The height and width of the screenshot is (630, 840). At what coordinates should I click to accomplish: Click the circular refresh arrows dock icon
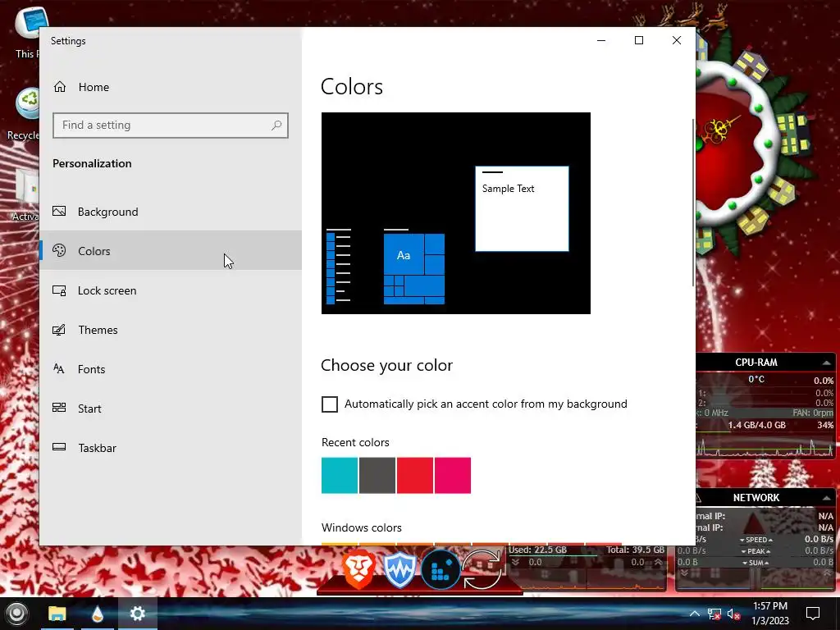click(x=482, y=569)
